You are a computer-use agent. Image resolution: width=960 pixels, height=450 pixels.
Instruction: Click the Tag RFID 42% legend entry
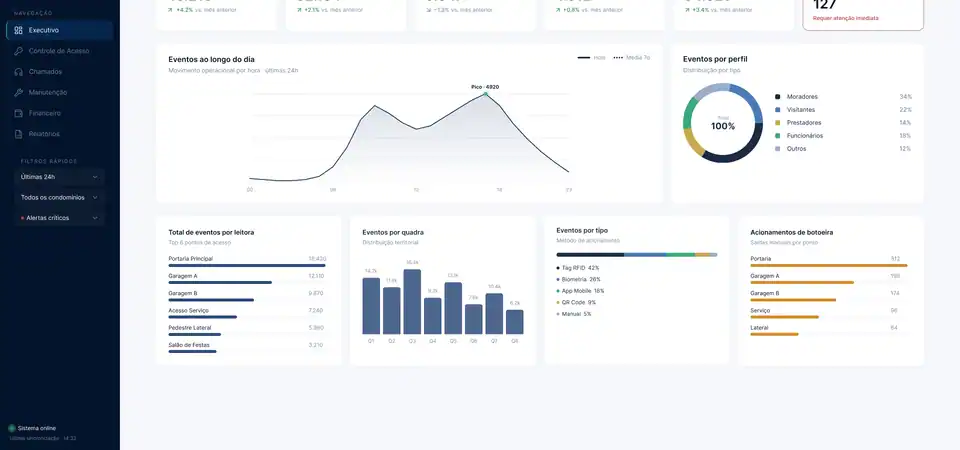point(578,268)
